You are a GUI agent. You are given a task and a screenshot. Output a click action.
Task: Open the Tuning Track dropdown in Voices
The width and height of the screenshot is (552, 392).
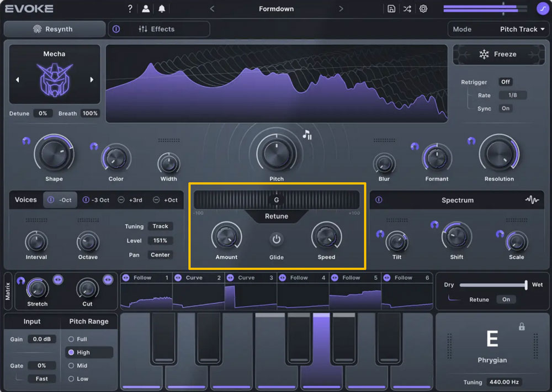160,226
